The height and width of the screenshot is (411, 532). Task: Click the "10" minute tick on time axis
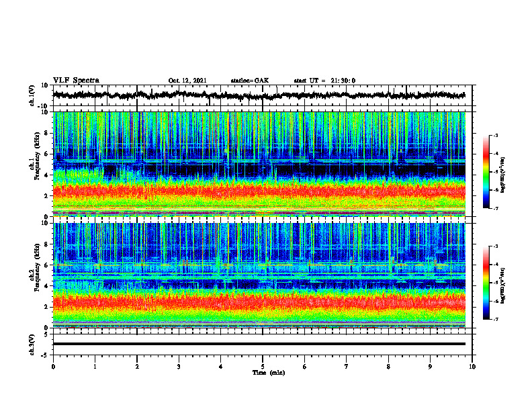[472, 367]
